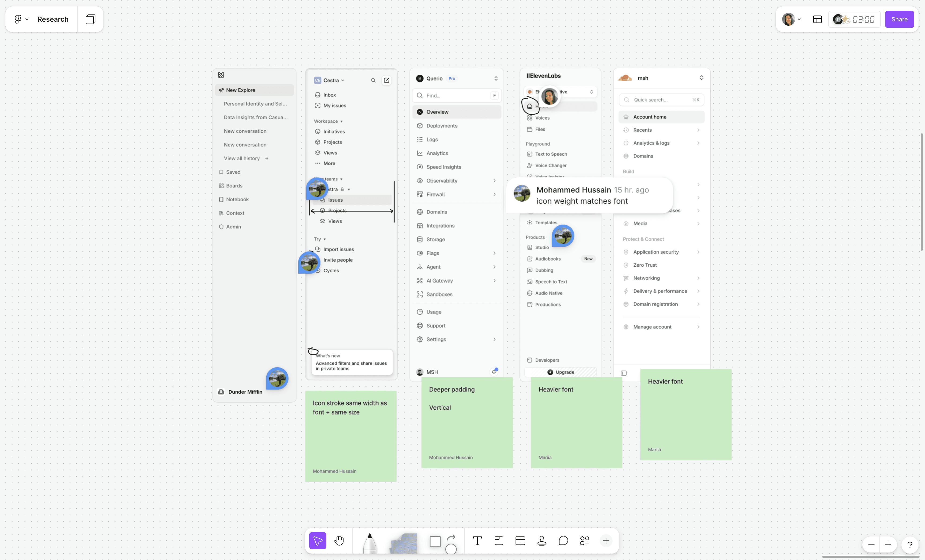Select the hand tool in toolbar
925x560 pixels.
coord(339,540)
